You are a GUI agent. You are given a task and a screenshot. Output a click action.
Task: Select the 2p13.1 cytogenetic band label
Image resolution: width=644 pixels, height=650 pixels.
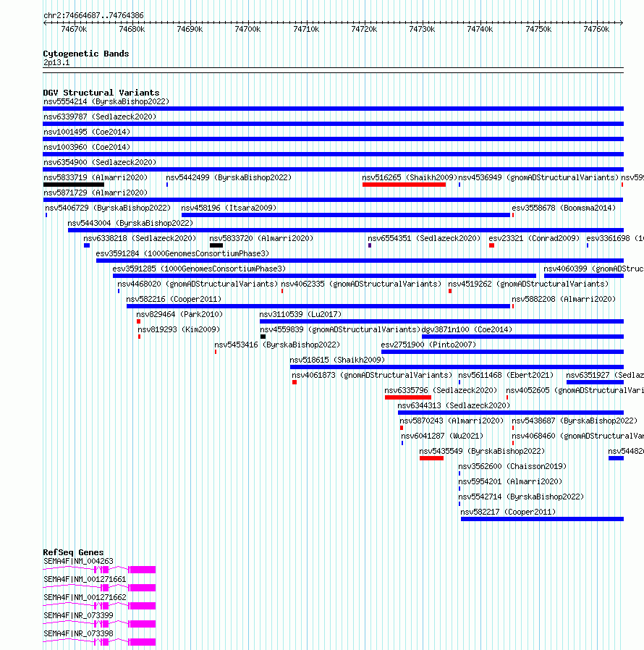click(x=56, y=62)
